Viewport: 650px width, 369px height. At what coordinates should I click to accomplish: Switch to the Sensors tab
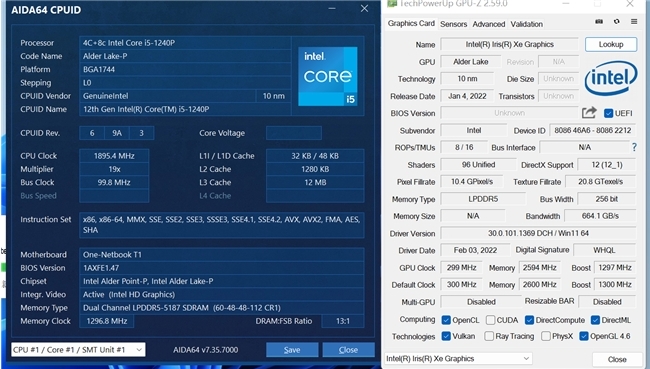[x=454, y=24]
